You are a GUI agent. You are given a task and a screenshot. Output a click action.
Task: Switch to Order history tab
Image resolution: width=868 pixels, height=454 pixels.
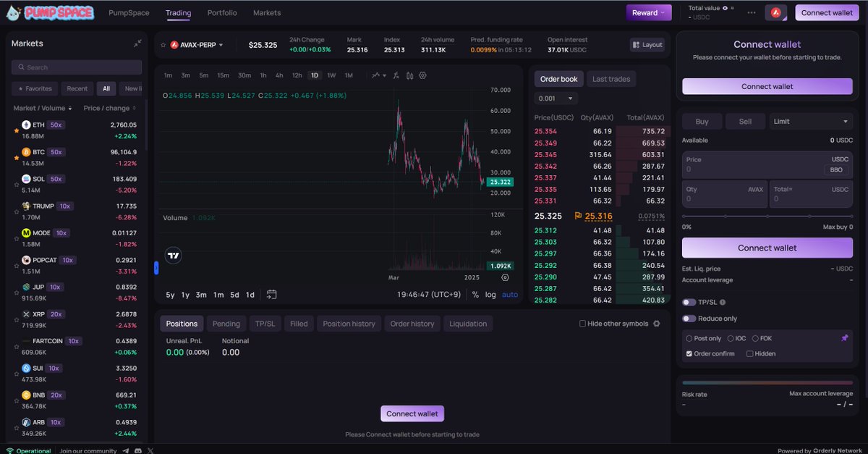[x=412, y=324]
